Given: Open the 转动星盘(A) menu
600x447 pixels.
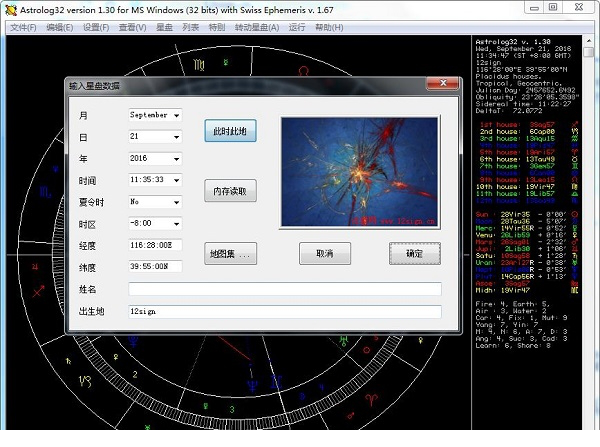Looking at the screenshot, I should coord(257,28).
